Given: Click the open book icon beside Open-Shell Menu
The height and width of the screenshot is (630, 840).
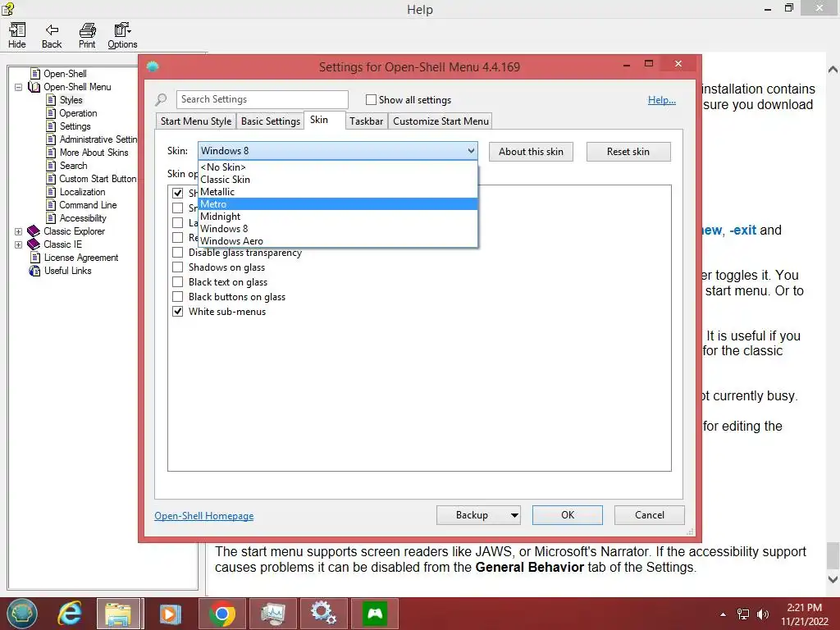Looking at the screenshot, I should pyautogui.click(x=34, y=87).
